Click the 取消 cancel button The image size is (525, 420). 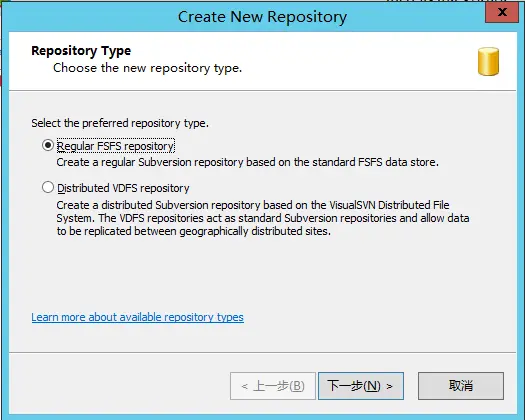[461, 386]
